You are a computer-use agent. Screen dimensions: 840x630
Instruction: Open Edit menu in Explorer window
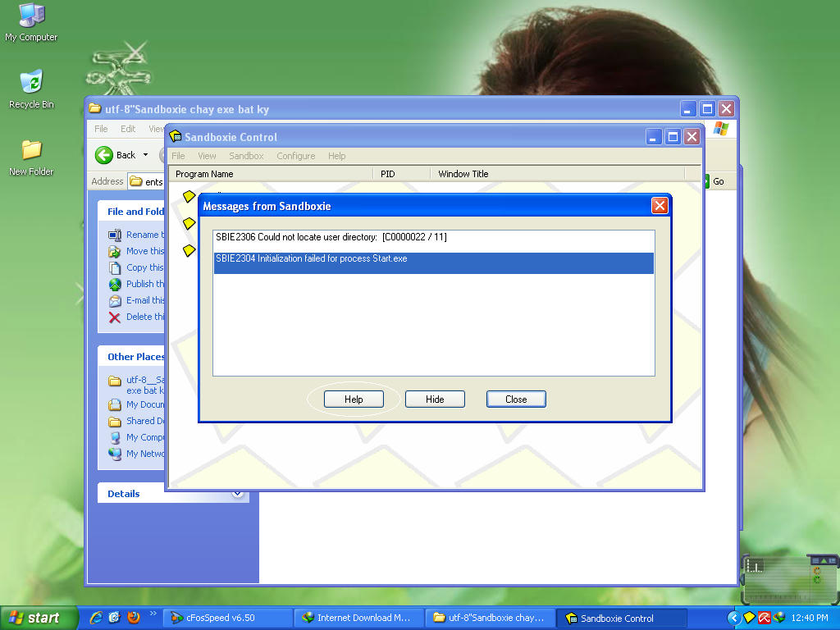[x=127, y=129]
